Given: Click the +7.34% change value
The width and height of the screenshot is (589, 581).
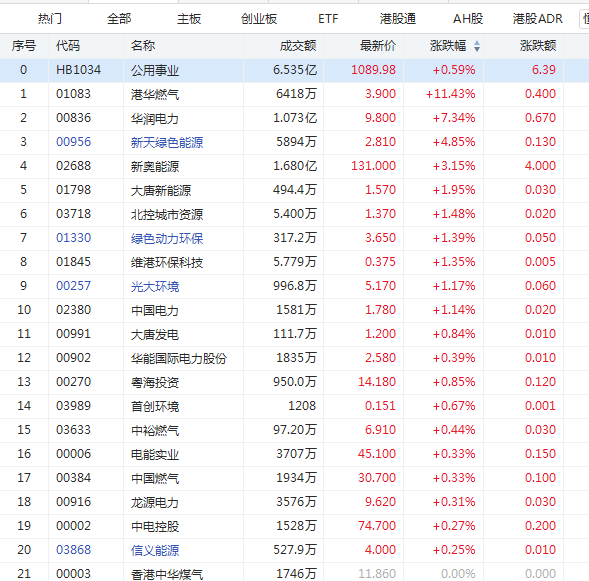Looking at the screenshot, I should (x=454, y=118).
